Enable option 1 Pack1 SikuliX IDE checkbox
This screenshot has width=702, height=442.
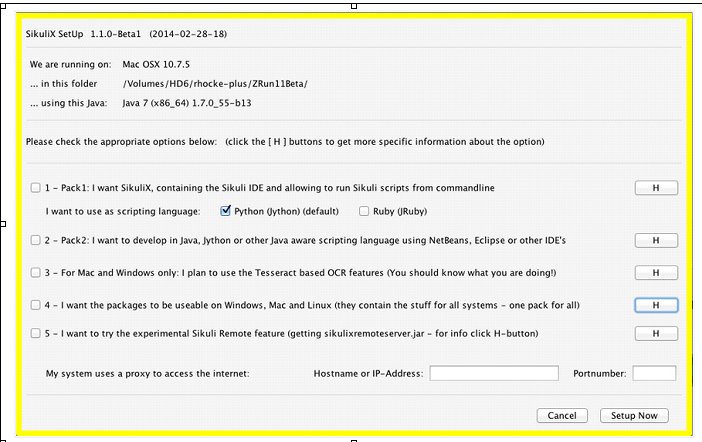(35, 188)
